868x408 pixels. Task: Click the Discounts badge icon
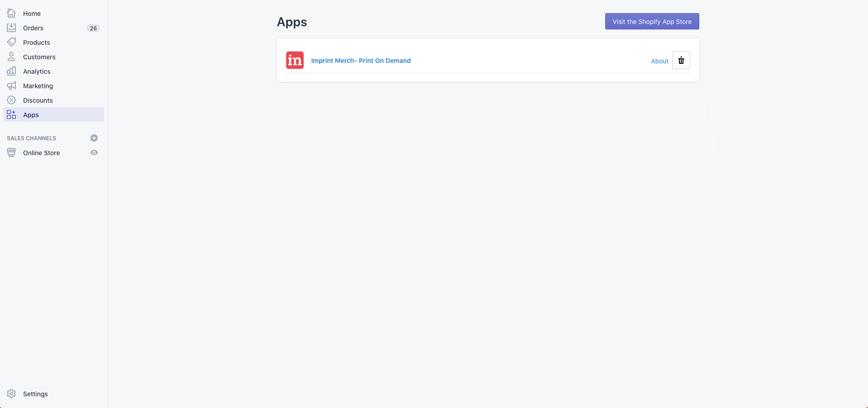(x=11, y=100)
